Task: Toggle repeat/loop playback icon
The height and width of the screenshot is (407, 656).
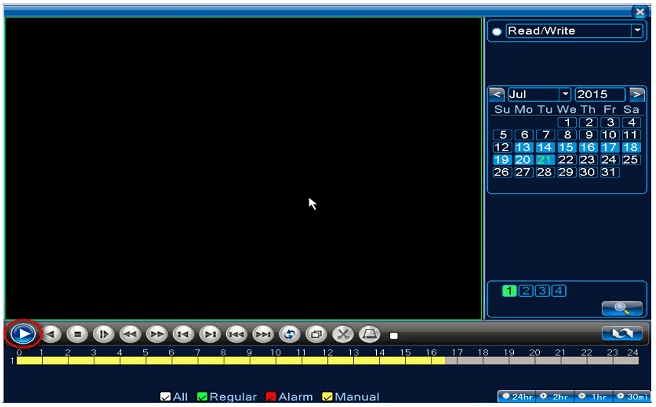Action: (289, 334)
